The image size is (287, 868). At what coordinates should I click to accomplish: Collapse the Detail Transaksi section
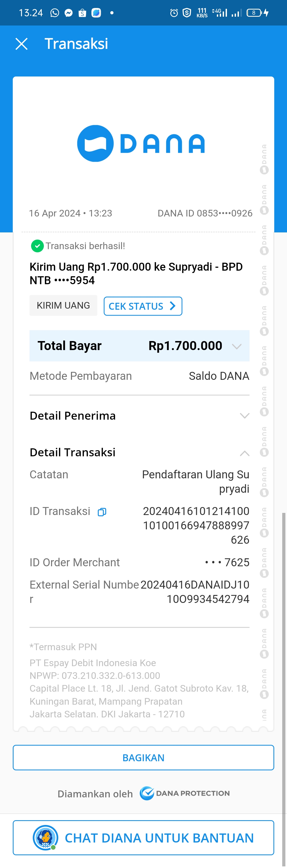tap(244, 453)
